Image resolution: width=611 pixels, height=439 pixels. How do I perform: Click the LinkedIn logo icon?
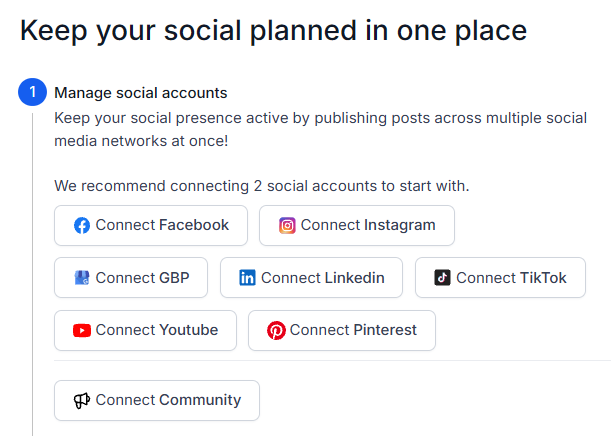pos(247,278)
